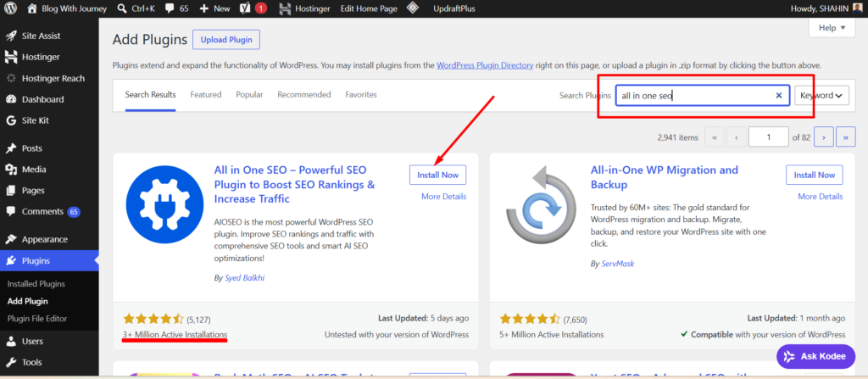Switch to Popular plugins tab
The image size is (868, 379).
pyautogui.click(x=250, y=95)
